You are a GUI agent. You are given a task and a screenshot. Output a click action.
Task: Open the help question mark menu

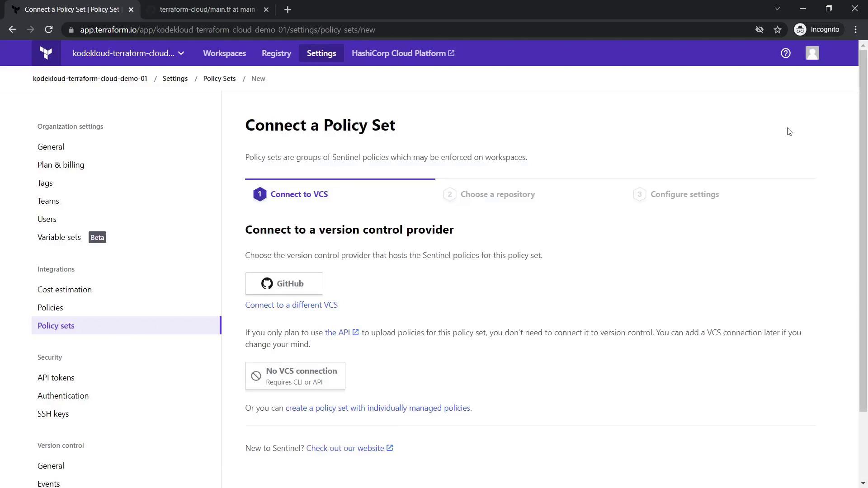(785, 53)
